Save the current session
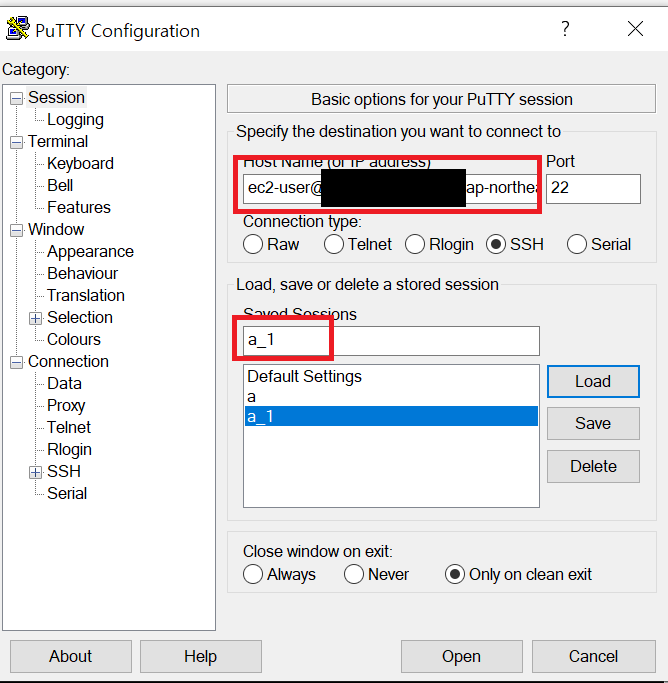This screenshot has width=668, height=683. click(x=592, y=423)
